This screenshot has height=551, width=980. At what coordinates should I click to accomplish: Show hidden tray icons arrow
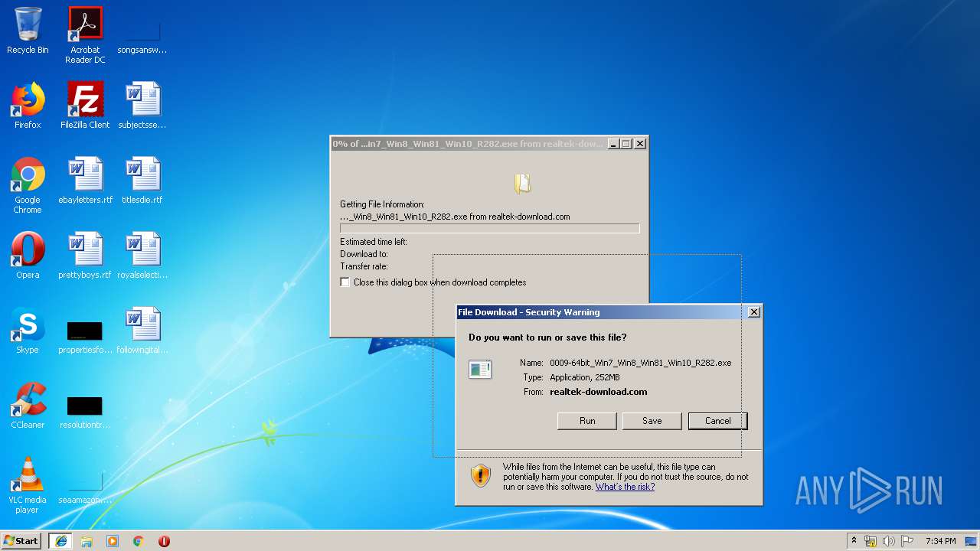854,541
